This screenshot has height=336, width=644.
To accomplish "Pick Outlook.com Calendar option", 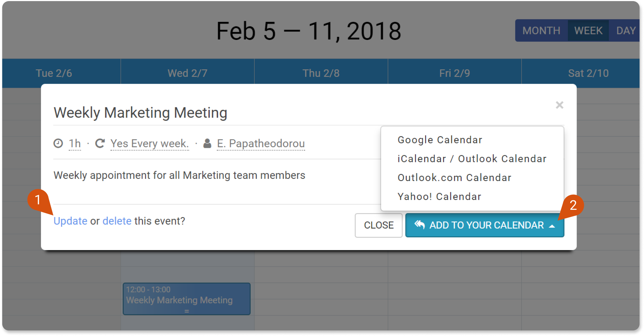I will tap(454, 178).
